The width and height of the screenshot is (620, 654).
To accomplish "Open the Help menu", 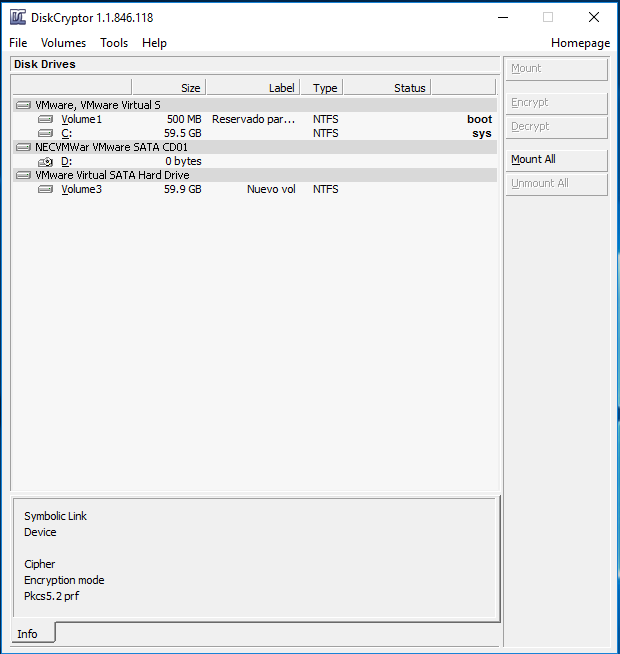I will click(154, 43).
